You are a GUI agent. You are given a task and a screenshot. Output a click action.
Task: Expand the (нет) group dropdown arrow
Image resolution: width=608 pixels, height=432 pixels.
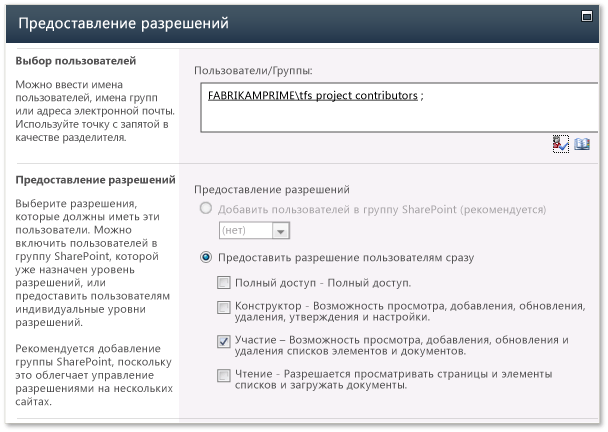pyautogui.click(x=280, y=231)
